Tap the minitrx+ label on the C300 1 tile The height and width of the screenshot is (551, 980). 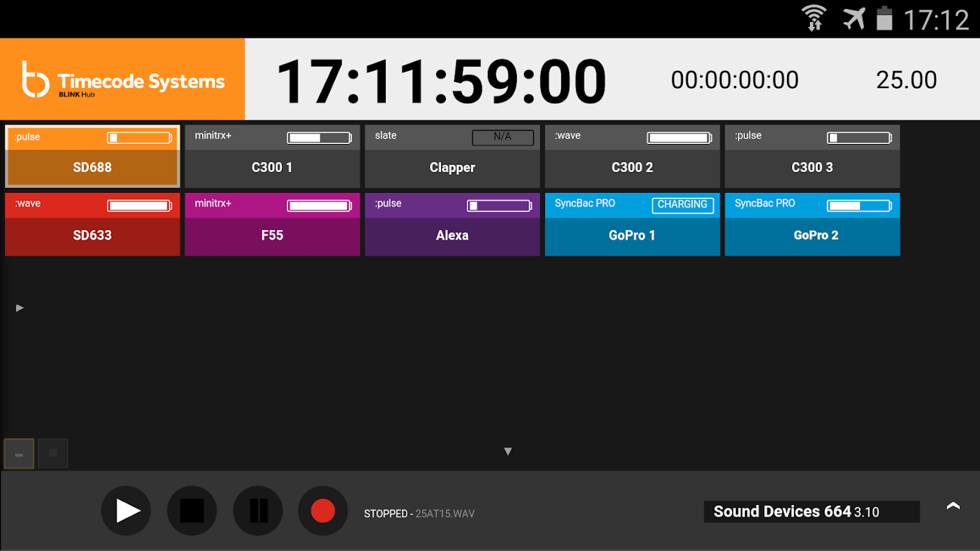tap(213, 136)
